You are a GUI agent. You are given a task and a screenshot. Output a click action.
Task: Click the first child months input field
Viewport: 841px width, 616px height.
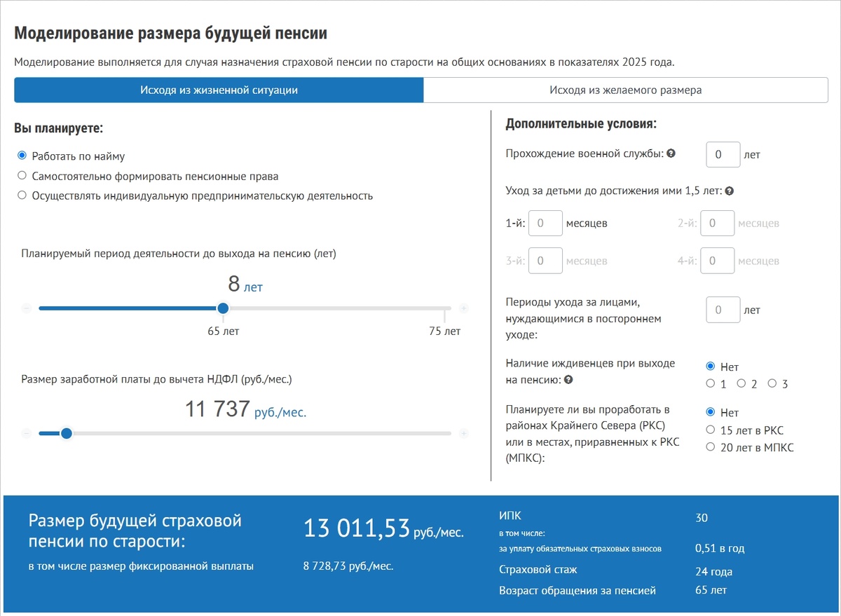(x=545, y=223)
